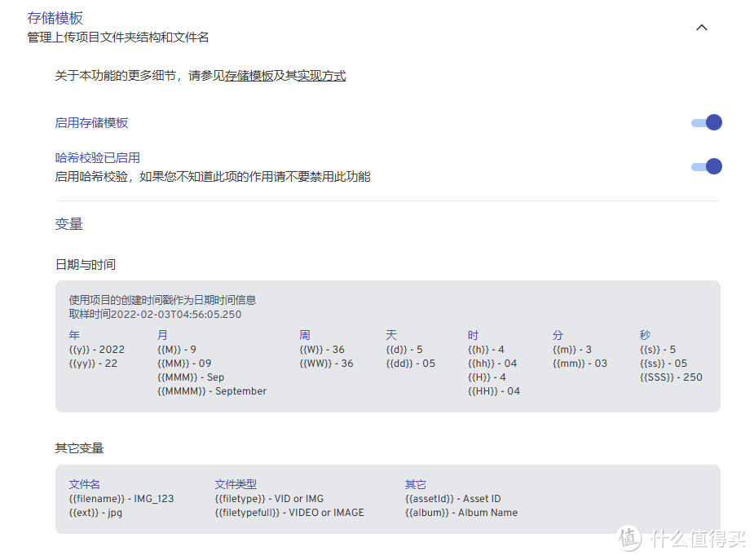Open the 实现方式 link
754x560 pixels.
pyautogui.click(x=321, y=76)
